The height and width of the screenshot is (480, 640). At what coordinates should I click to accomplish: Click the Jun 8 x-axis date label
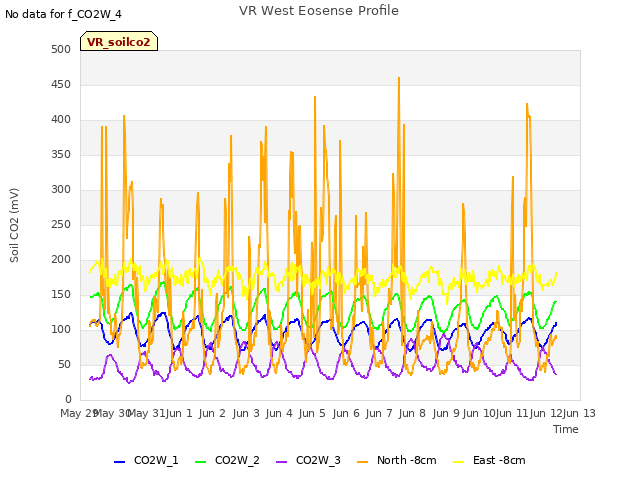(412, 413)
